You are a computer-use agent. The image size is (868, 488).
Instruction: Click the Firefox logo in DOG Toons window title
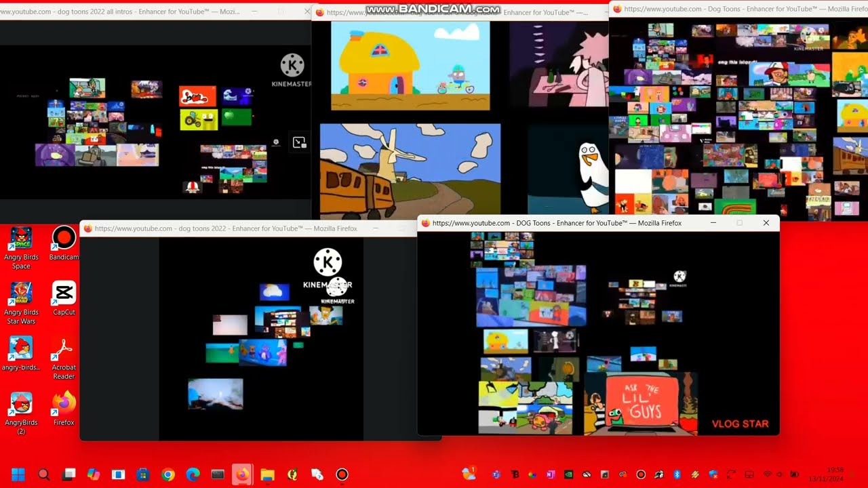click(425, 223)
